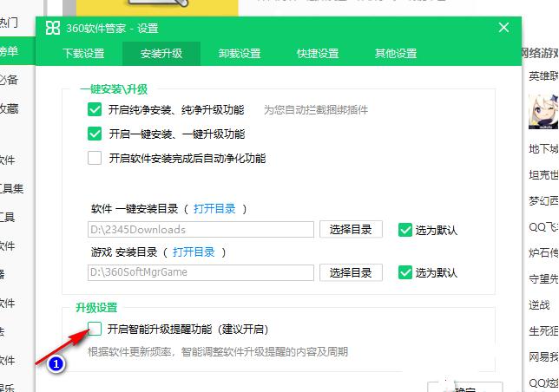The height and width of the screenshot is (392, 559).
Task: Enable 开启软件安装完成后自动净化功能
Action: click(95, 159)
